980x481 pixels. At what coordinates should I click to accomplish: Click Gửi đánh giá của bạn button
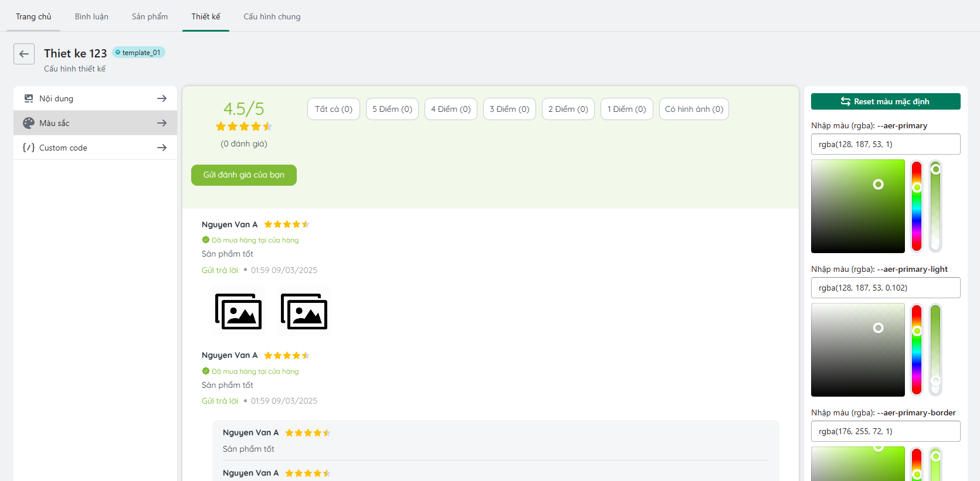(244, 175)
